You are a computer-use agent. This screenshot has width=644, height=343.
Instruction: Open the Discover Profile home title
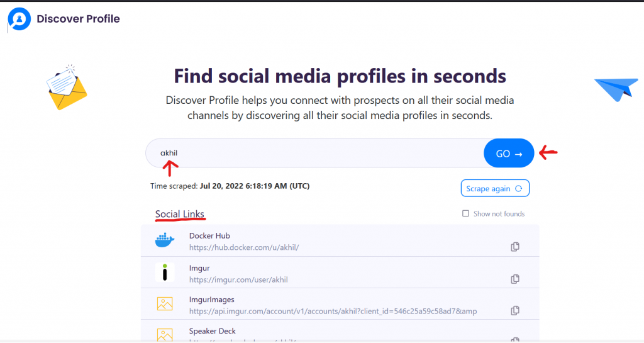pyautogui.click(x=78, y=19)
